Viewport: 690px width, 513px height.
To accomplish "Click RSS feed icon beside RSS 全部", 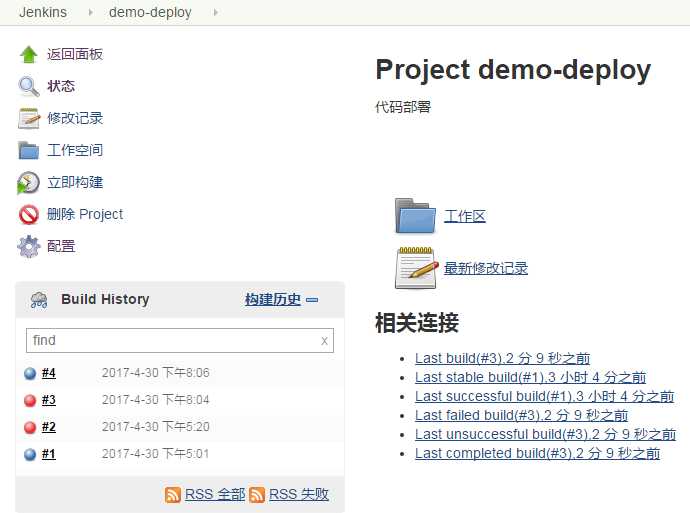I will click(x=172, y=495).
